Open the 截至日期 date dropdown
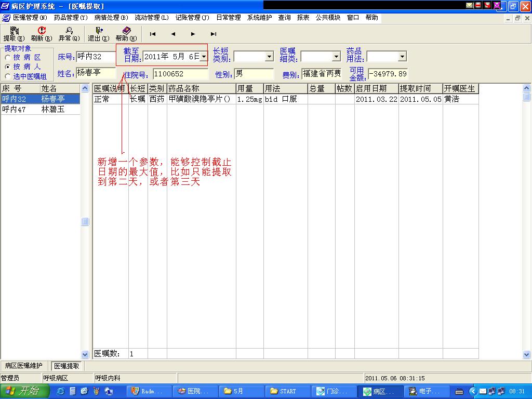This screenshot has height=399, width=532. [204, 57]
